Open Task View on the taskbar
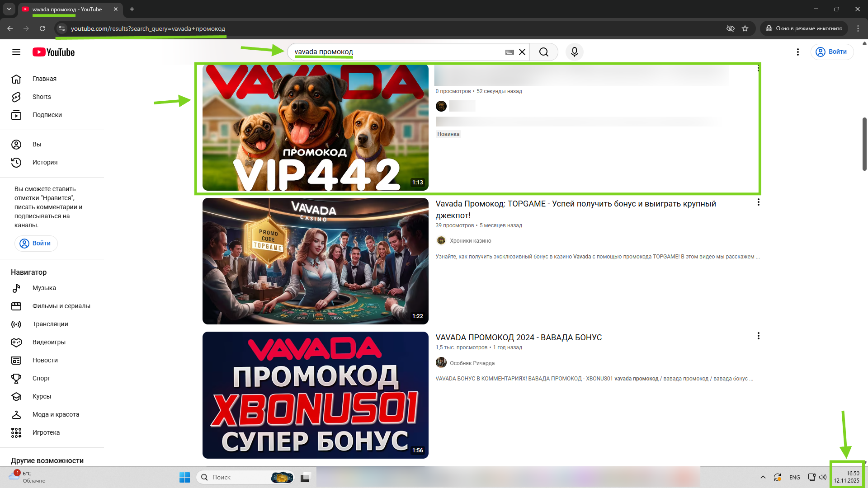This screenshot has height=488, width=868. pos(306,477)
